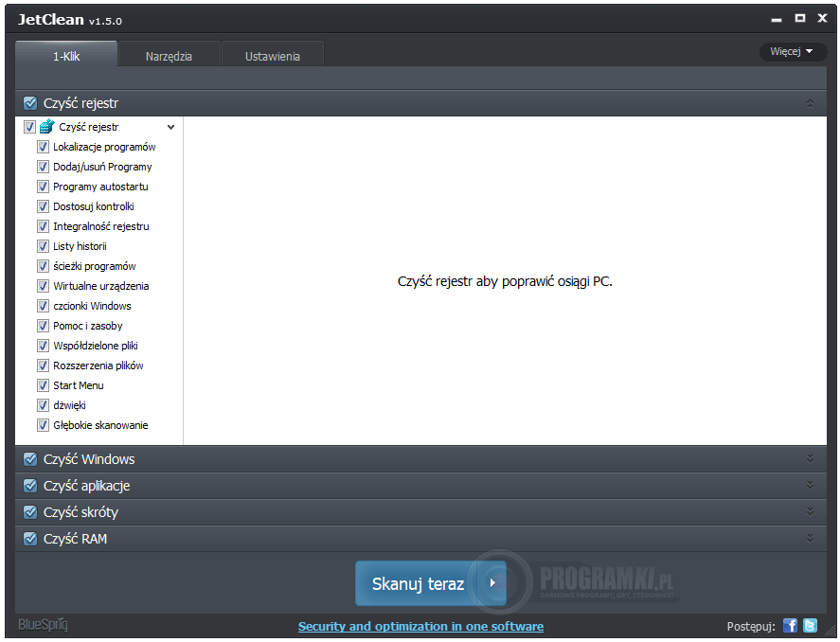Image resolution: width=840 pixels, height=642 pixels.
Task: Expand the Czyść RAM section chevron
Action: 810,538
